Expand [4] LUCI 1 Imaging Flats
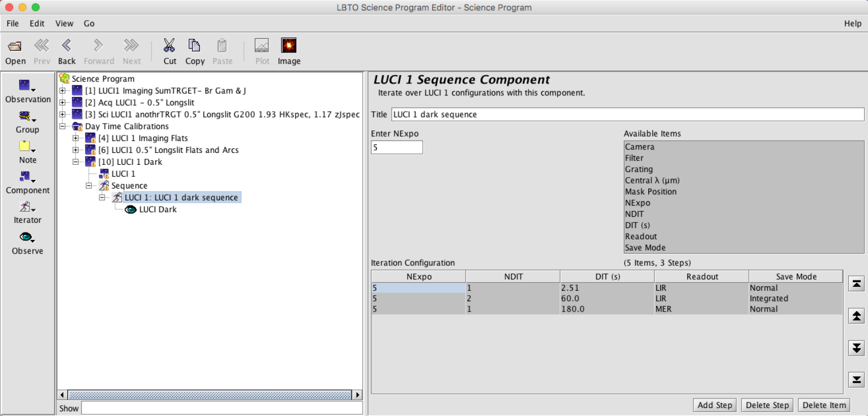Viewport: 868px width, 416px height. (76, 138)
